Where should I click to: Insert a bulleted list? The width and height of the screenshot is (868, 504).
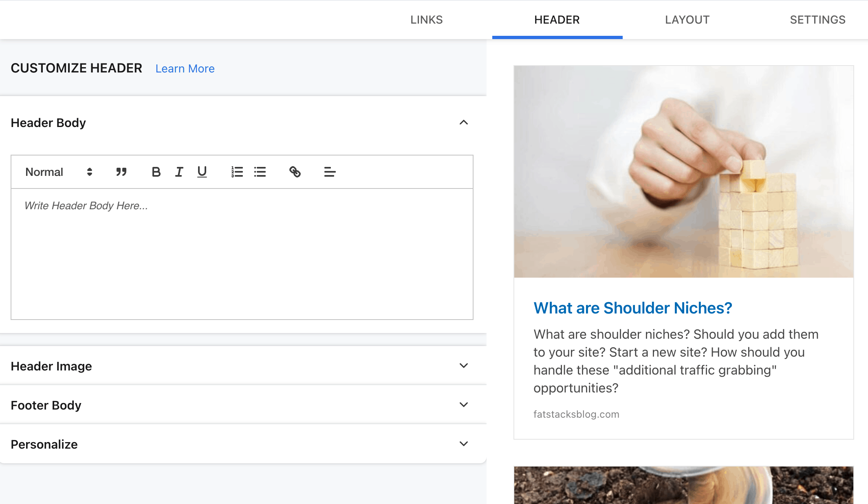[260, 172]
